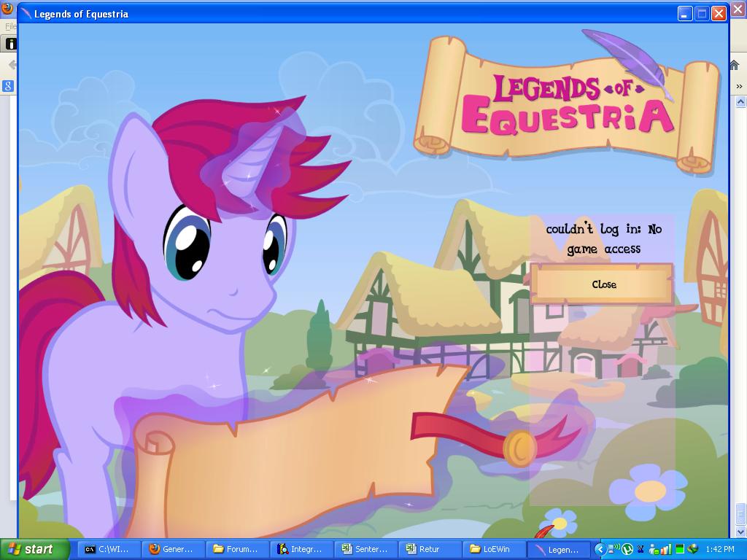
Task: Click the home icon in the Firefox window
Action: [734, 65]
